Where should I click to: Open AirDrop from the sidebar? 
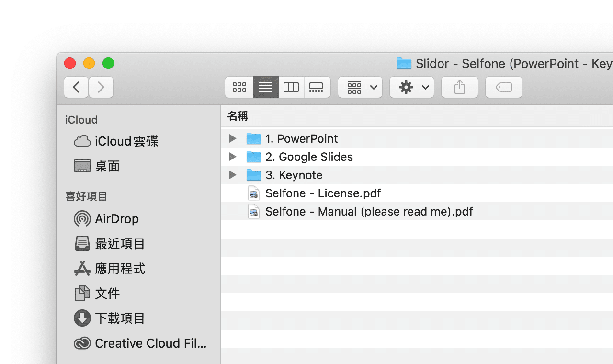coord(116,219)
